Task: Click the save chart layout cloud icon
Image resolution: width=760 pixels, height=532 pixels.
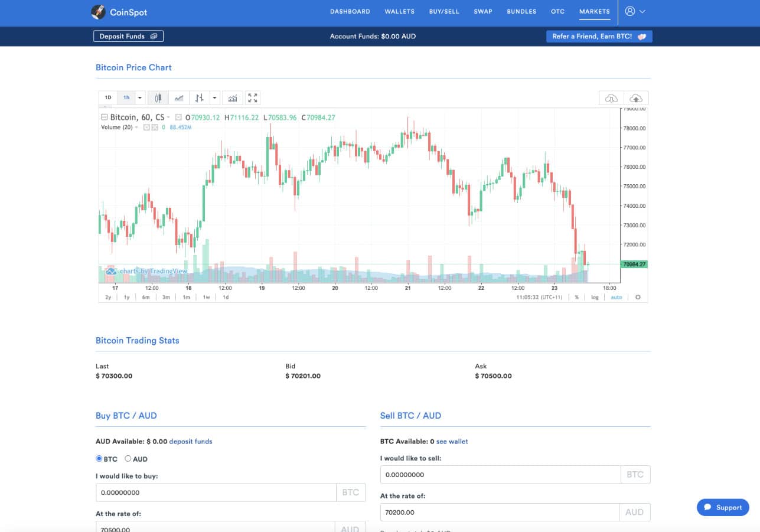Action: point(636,98)
